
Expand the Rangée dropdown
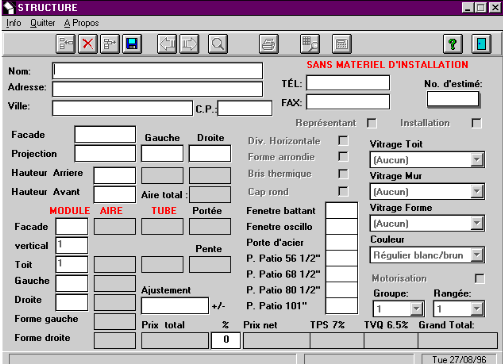477,309
